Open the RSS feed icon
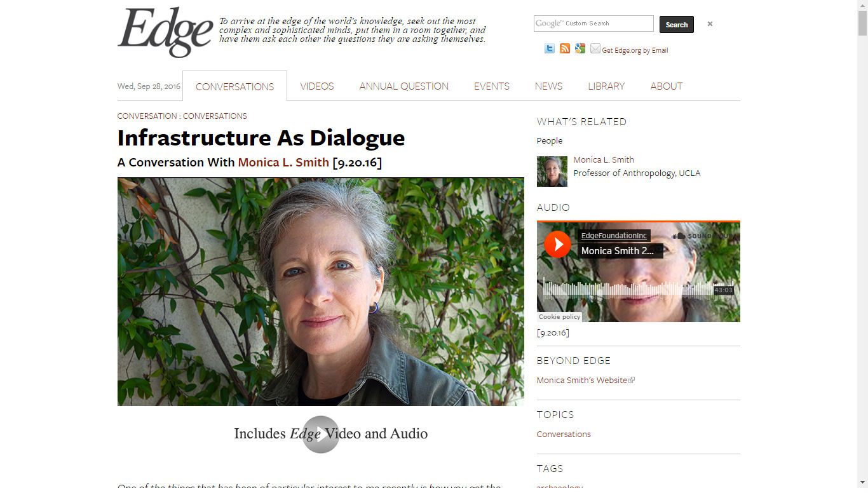Viewport: 868px width, 493px height. (565, 49)
